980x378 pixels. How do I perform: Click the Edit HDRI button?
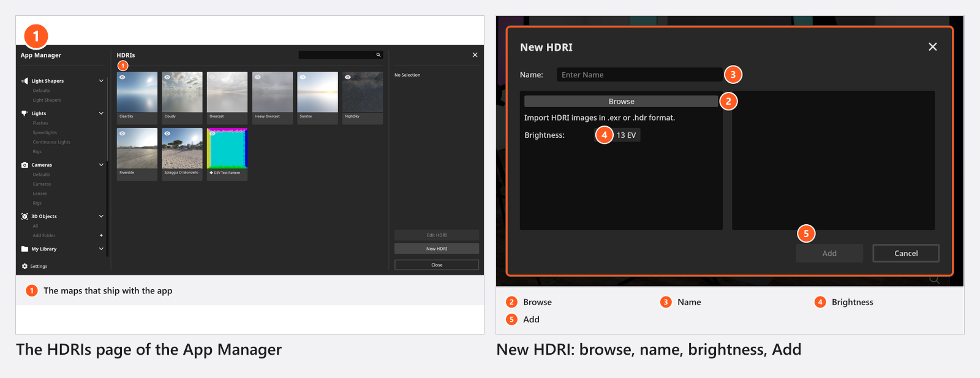[x=437, y=235]
